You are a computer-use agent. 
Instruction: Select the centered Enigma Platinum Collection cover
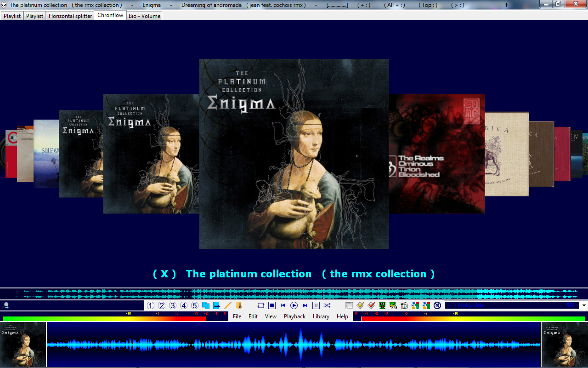(294, 154)
